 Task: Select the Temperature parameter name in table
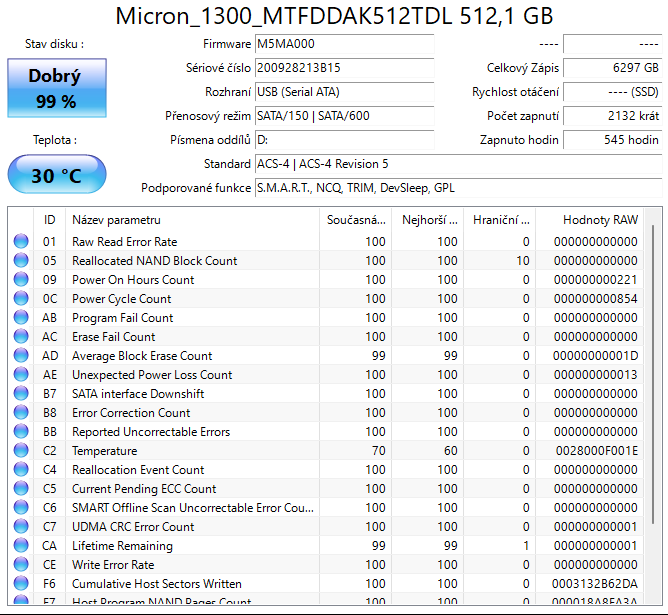104,451
